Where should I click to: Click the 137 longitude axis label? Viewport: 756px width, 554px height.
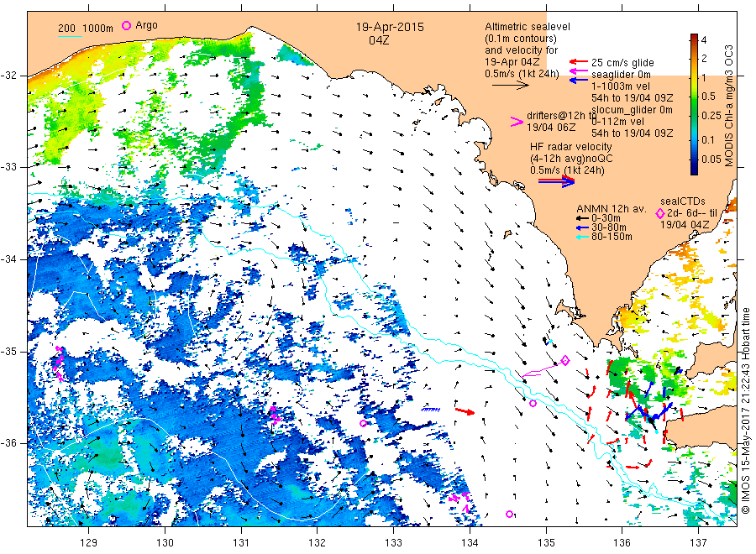tap(698, 543)
